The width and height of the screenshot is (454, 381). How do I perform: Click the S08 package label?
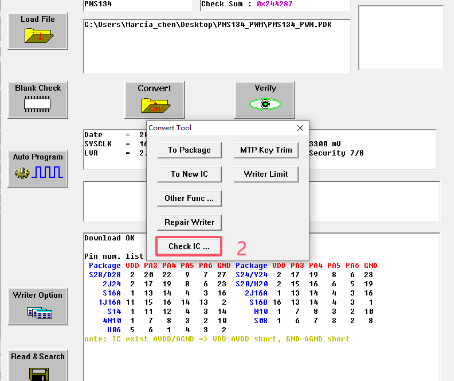pos(261,321)
